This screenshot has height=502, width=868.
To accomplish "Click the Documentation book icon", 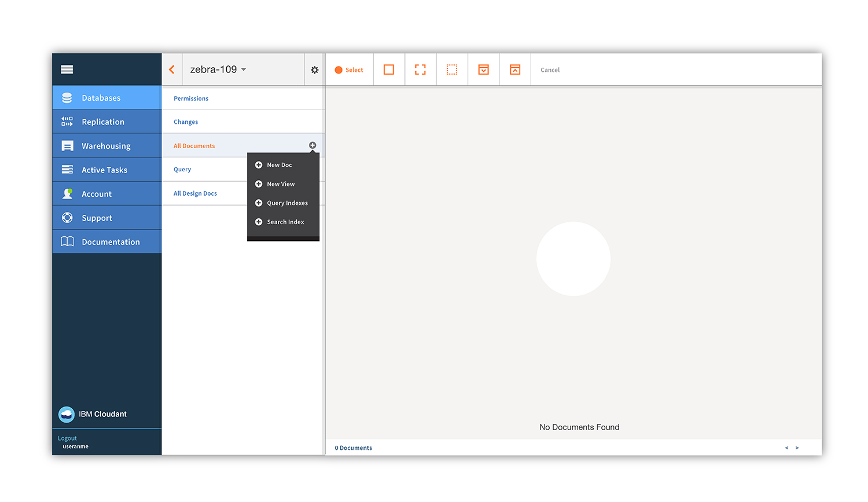I will pos(67,241).
